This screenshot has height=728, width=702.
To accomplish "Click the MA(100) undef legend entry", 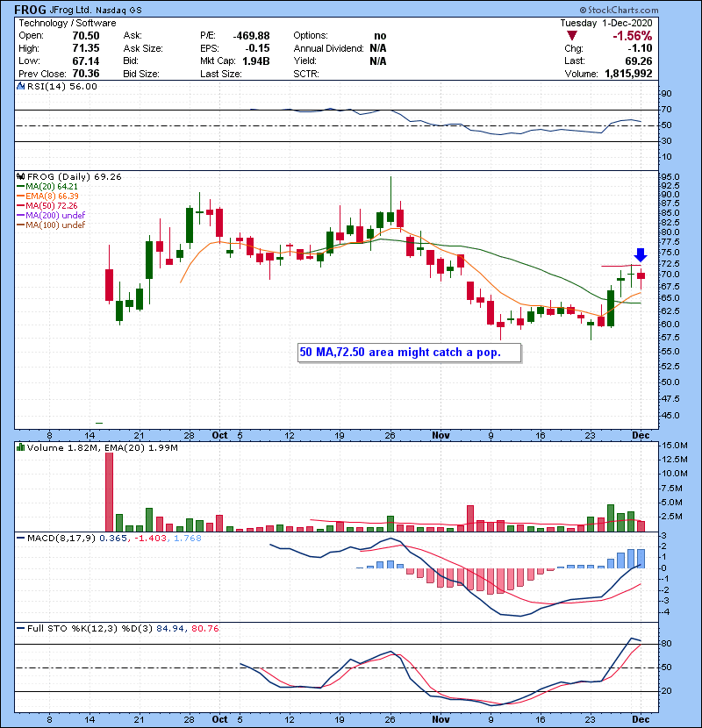I will [x=55, y=225].
